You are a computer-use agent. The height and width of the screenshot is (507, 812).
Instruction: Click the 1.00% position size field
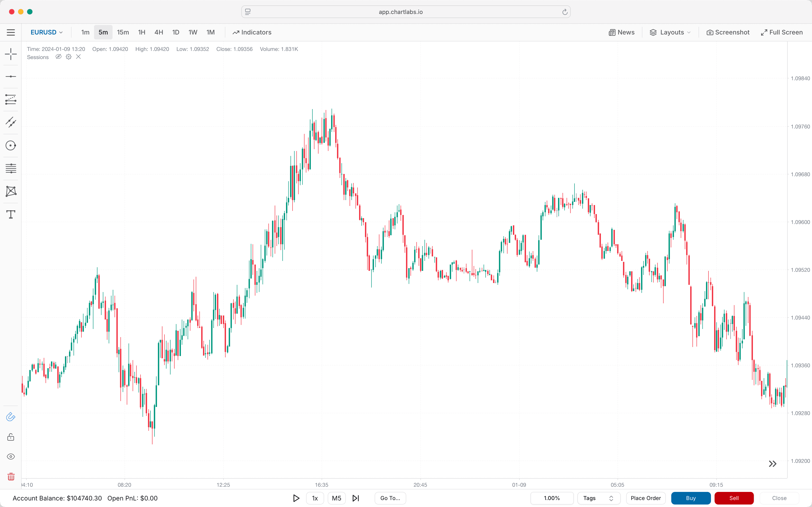tap(552, 498)
